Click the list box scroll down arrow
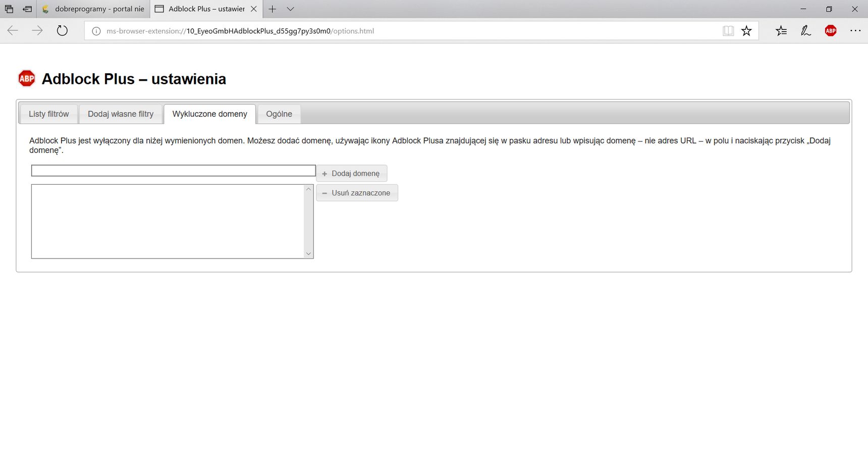This screenshot has height=466, width=868. [308, 254]
